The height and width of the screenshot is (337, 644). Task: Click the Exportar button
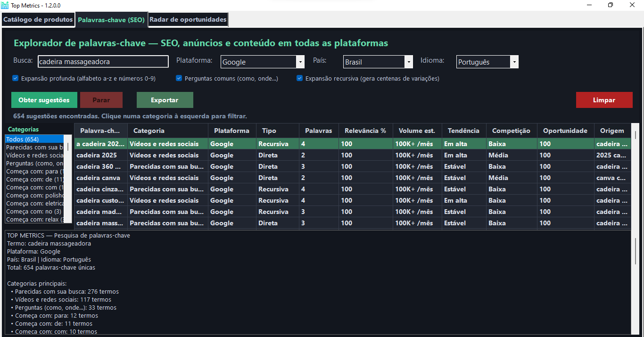pyautogui.click(x=165, y=100)
